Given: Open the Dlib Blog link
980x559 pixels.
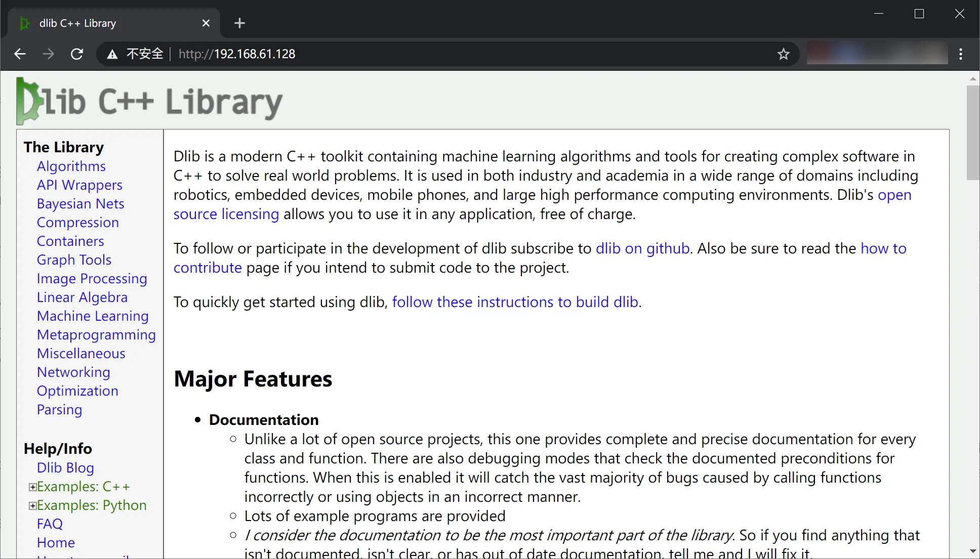Looking at the screenshot, I should 65,467.
